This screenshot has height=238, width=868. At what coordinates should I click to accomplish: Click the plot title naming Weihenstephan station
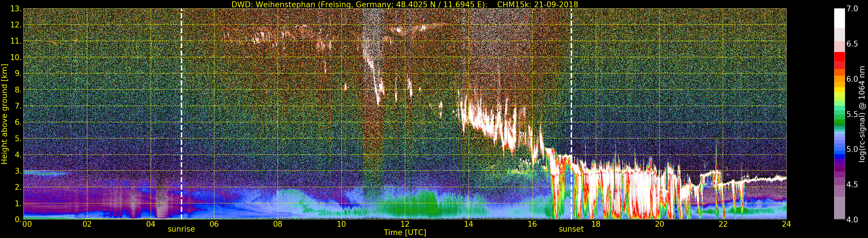(x=405, y=4)
